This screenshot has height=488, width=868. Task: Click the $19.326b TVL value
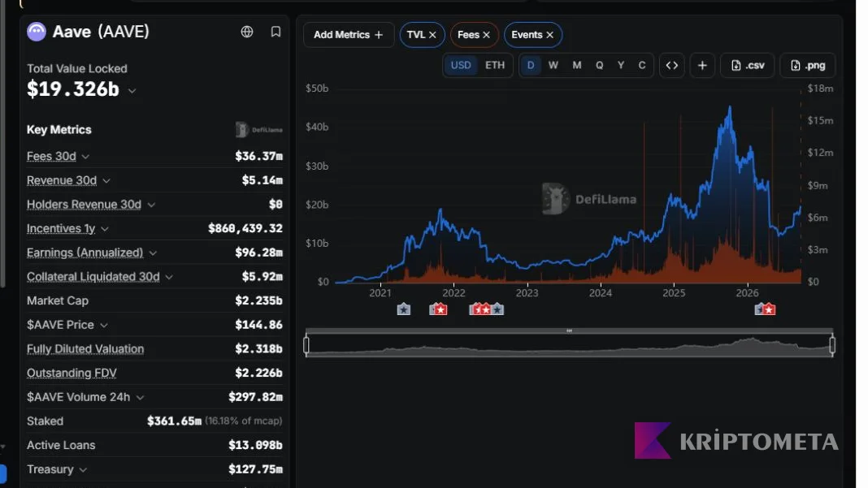click(73, 89)
